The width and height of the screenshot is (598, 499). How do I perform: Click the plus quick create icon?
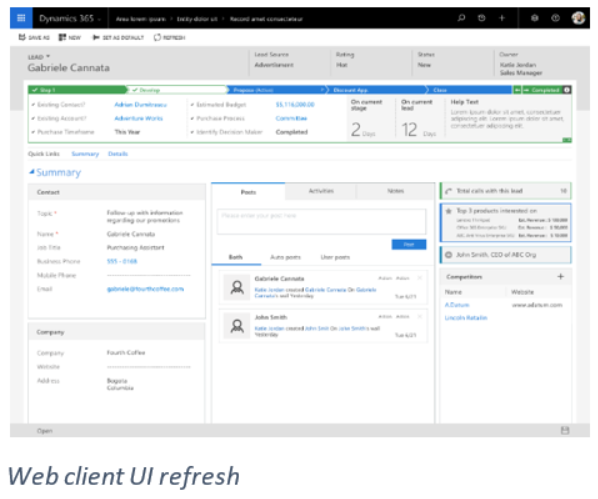pos(502,18)
